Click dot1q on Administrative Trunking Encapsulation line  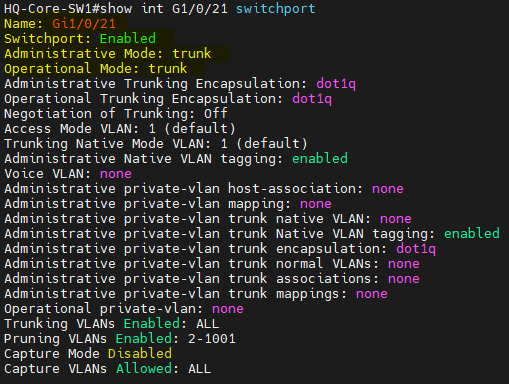[x=336, y=84]
